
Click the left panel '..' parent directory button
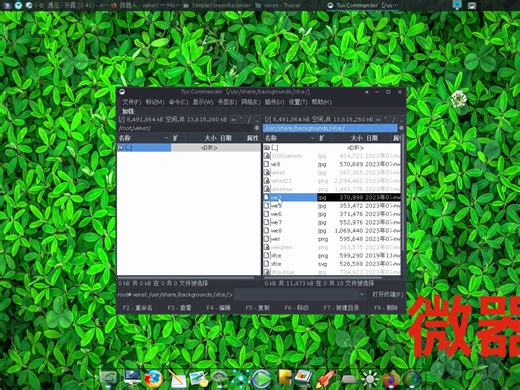257,119
